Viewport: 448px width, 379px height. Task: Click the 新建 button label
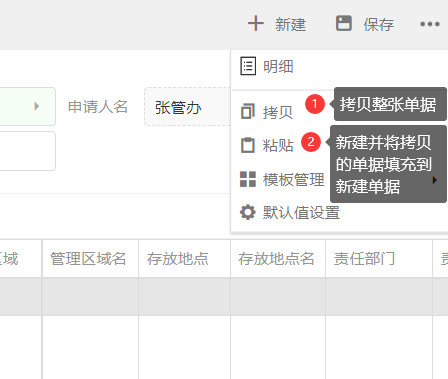290,24
